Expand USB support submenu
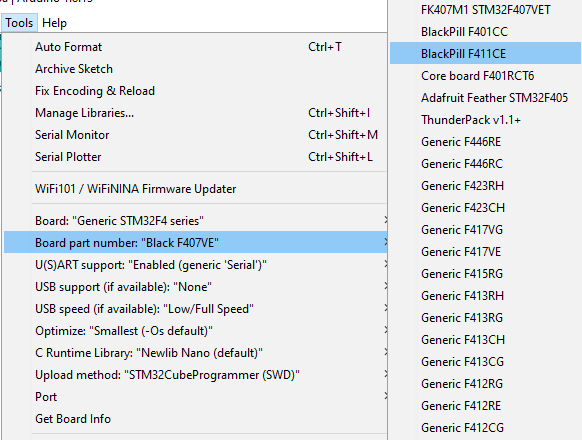Screen dimensions: 582x440 [196, 287]
